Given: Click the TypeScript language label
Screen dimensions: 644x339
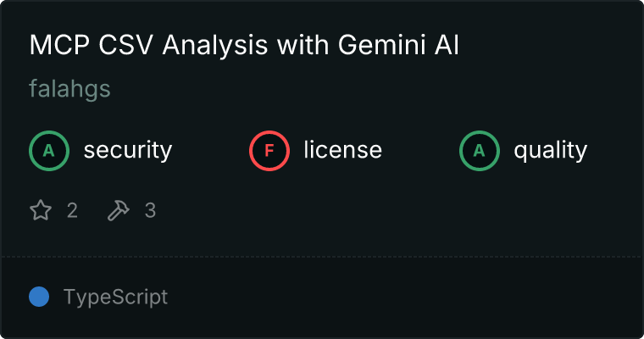Looking at the screenshot, I should pos(115,297).
